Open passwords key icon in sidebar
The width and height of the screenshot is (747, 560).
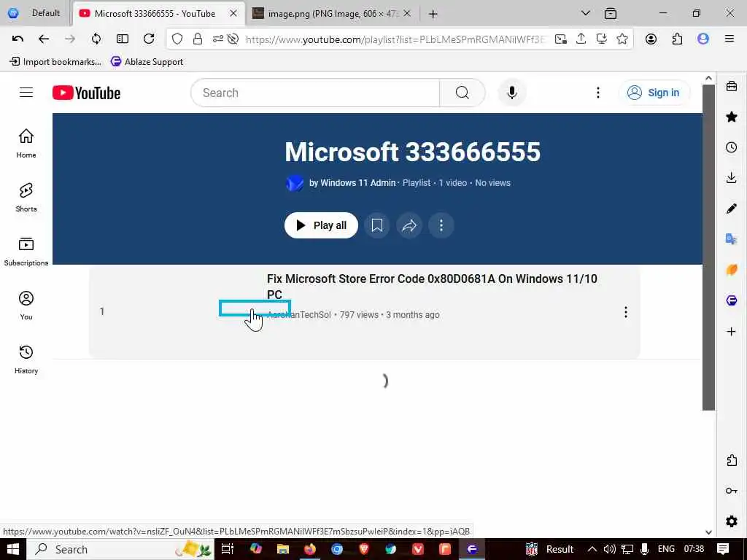(732, 491)
